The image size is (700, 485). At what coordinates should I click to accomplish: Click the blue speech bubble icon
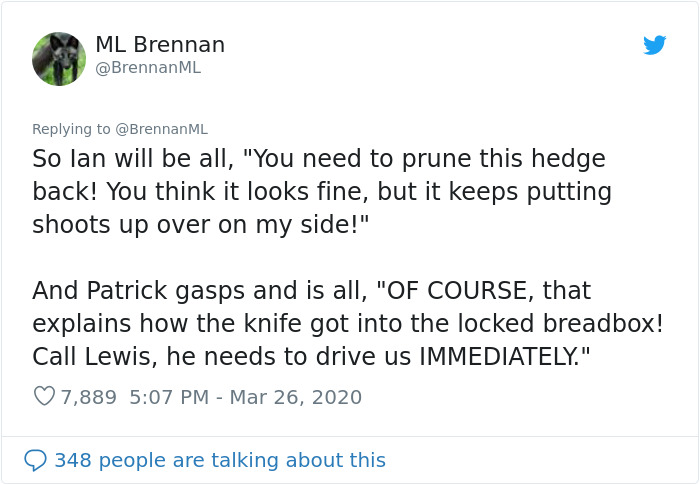point(35,460)
